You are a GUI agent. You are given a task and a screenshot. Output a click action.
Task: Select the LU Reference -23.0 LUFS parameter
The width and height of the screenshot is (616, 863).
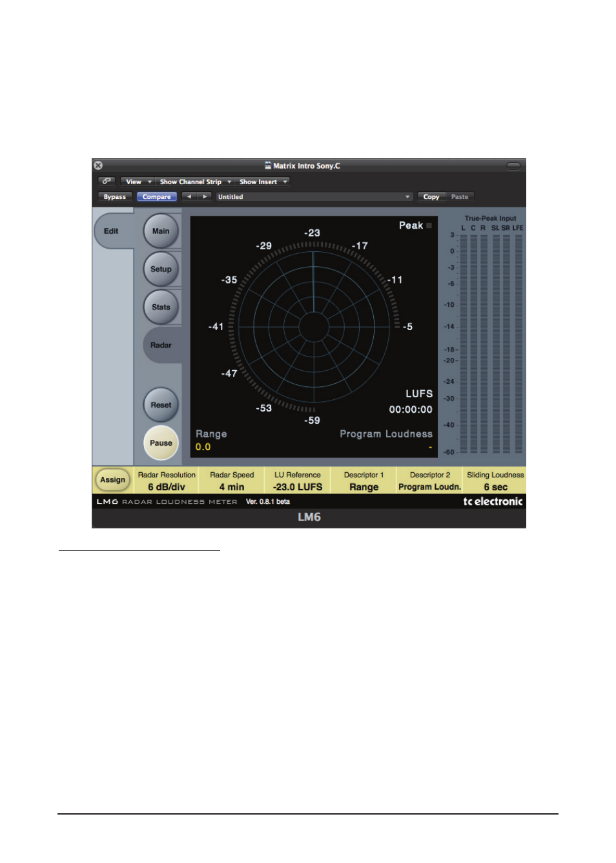point(297,481)
